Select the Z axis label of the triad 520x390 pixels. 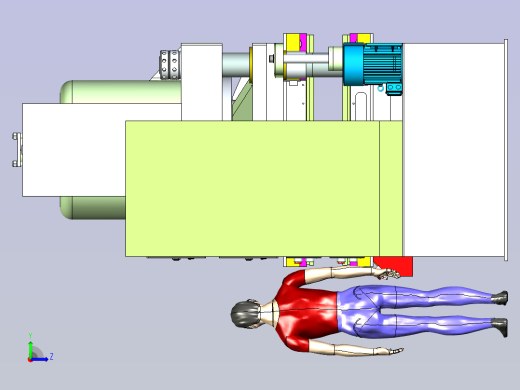click(x=52, y=357)
